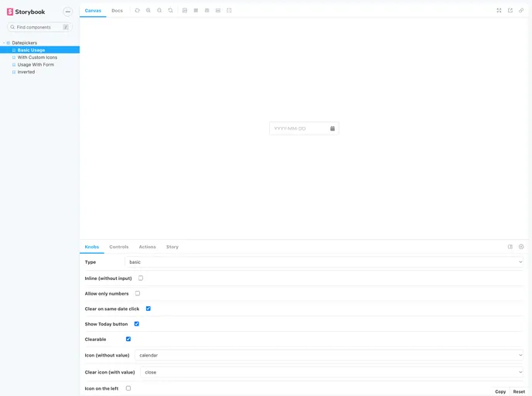
Task: Click the search magnifier icon
Action: [12, 27]
